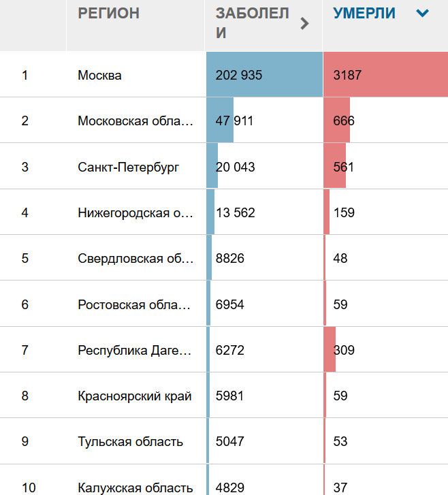Click the Dagestan 309 deaths bar

330,349
